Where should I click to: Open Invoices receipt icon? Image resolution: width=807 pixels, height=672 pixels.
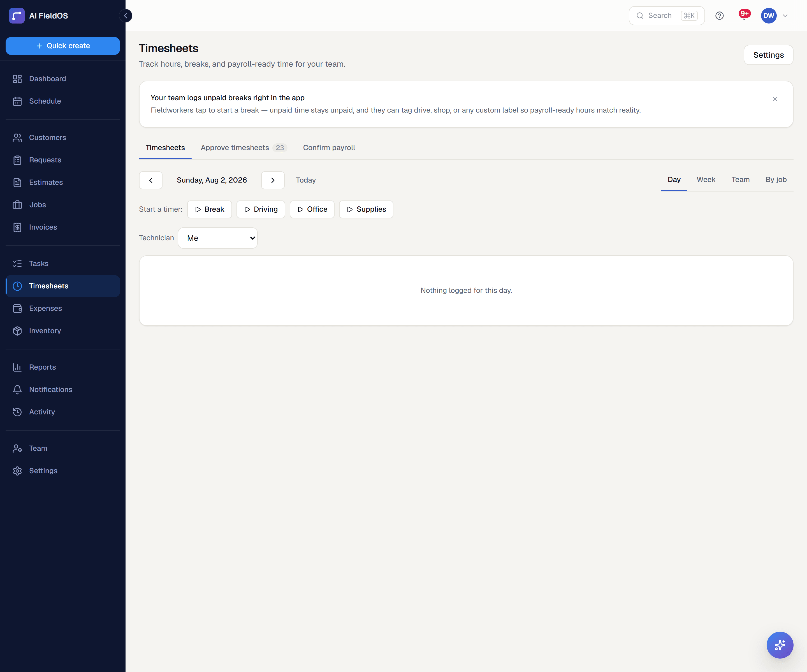pyautogui.click(x=17, y=227)
